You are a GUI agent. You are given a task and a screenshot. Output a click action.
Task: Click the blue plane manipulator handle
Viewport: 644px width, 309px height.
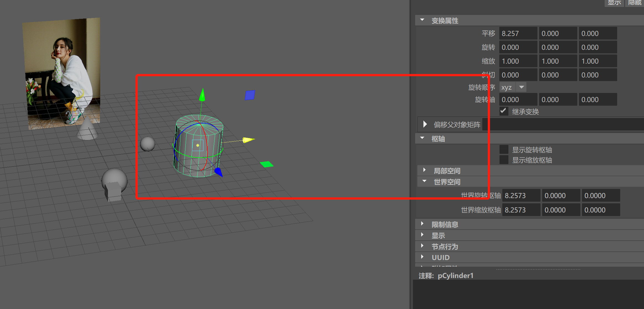coord(250,95)
